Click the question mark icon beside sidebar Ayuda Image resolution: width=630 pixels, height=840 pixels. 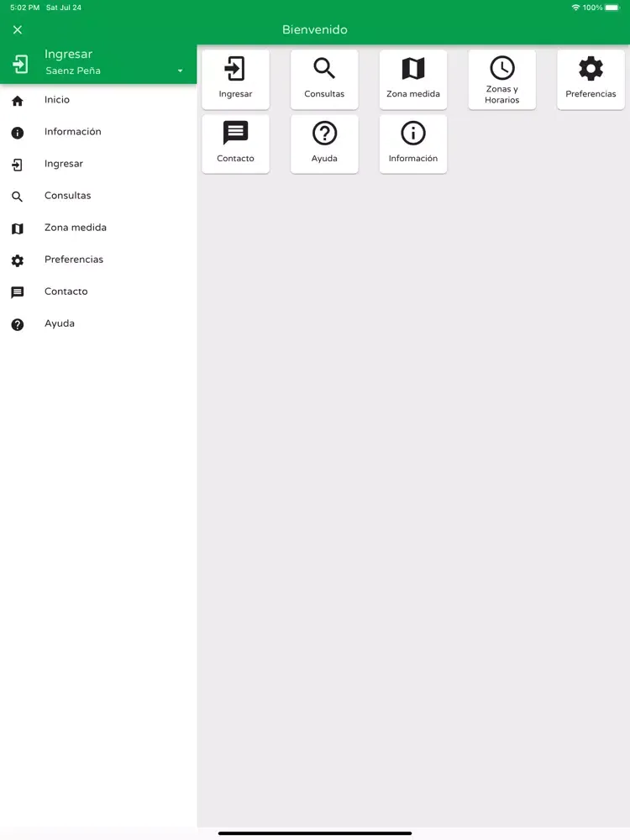click(17, 324)
